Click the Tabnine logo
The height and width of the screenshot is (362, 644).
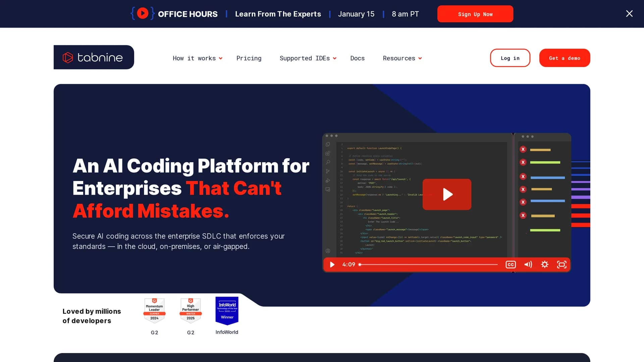pos(94,57)
